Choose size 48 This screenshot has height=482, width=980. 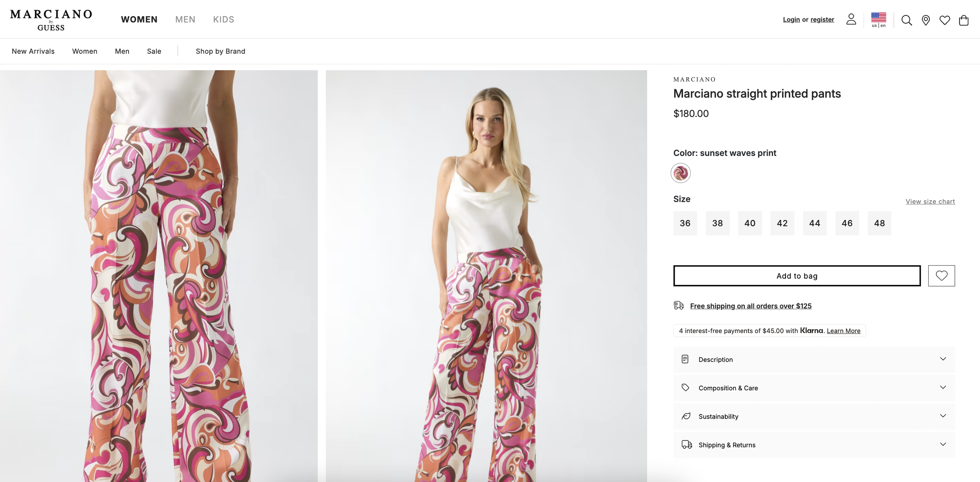[879, 223]
